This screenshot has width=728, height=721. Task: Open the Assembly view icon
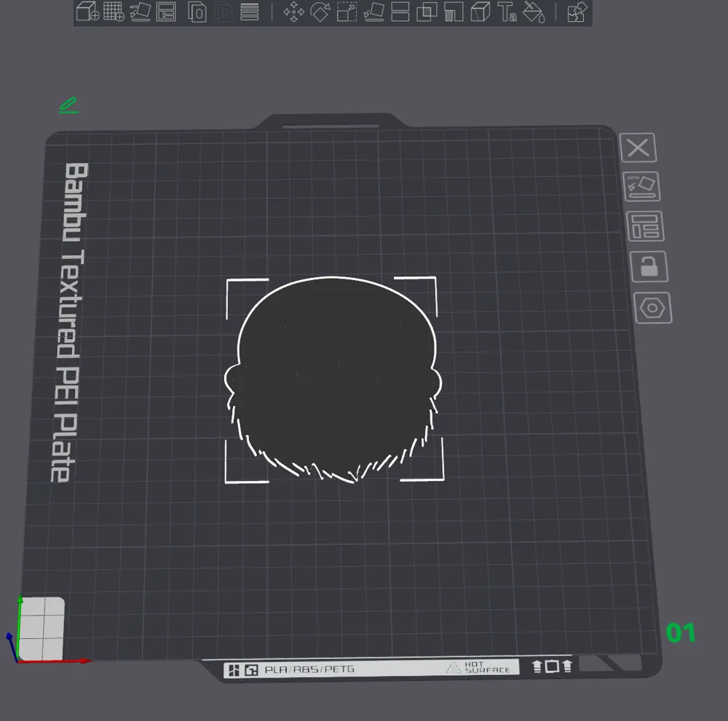(x=575, y=12)
